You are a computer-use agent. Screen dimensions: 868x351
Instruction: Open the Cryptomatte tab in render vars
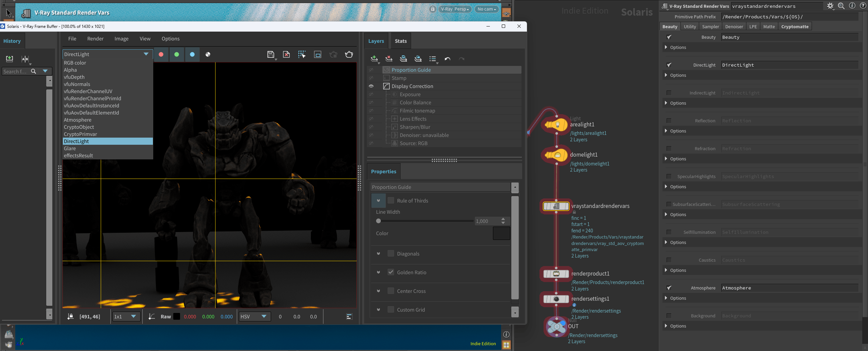(795, 26)
